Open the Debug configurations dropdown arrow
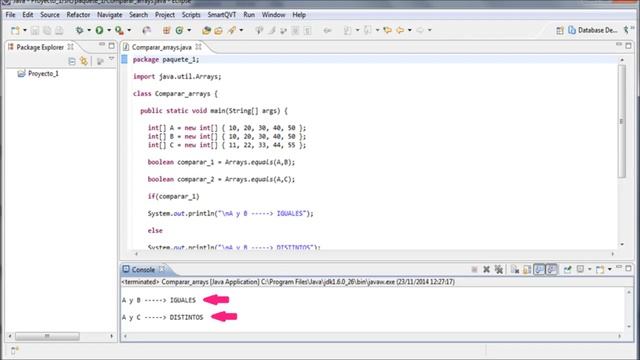 point(89,30)
